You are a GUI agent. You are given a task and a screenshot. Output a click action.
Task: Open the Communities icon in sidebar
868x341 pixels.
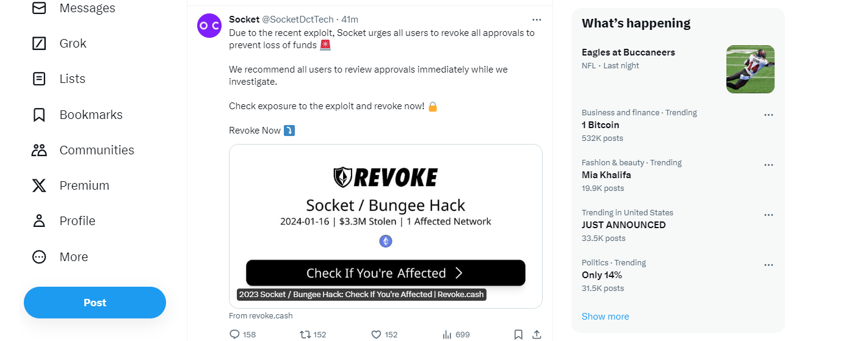click(x=39, y=150)
